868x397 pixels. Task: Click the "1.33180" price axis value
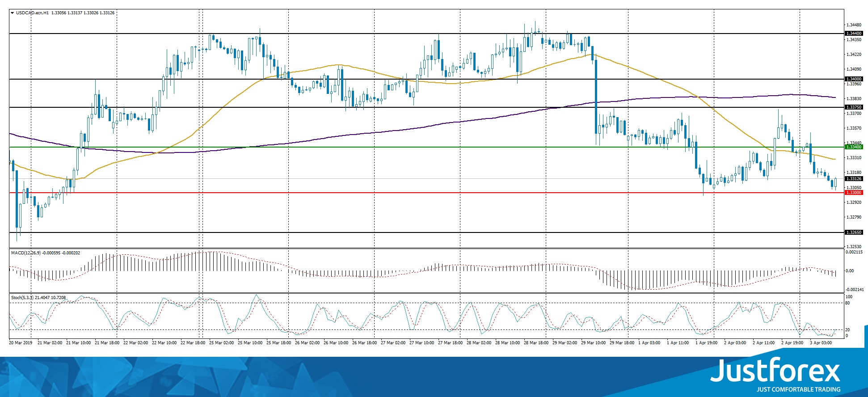(x=854, y=173)
